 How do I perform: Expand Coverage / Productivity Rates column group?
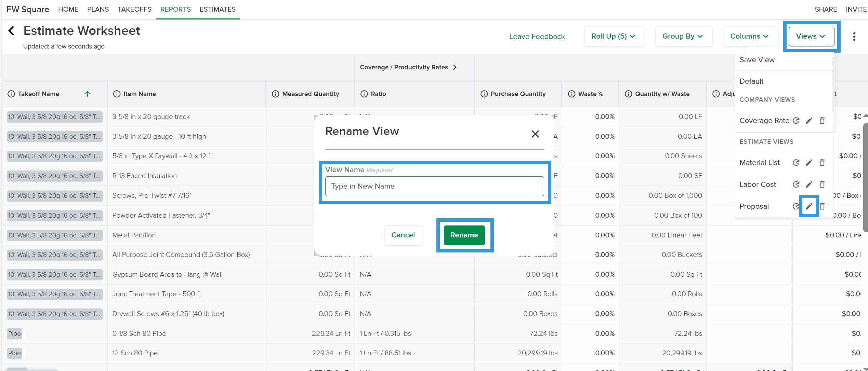408,67
